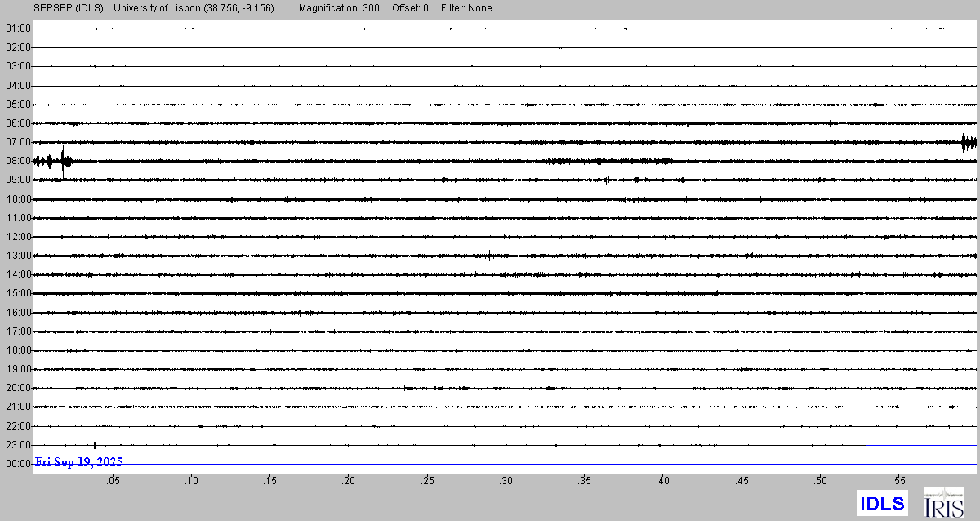Image resolution: width=980 pixels, height=521 pixels.
Task: Click the IRIS logo icon
Action: (x=943, y=502)
